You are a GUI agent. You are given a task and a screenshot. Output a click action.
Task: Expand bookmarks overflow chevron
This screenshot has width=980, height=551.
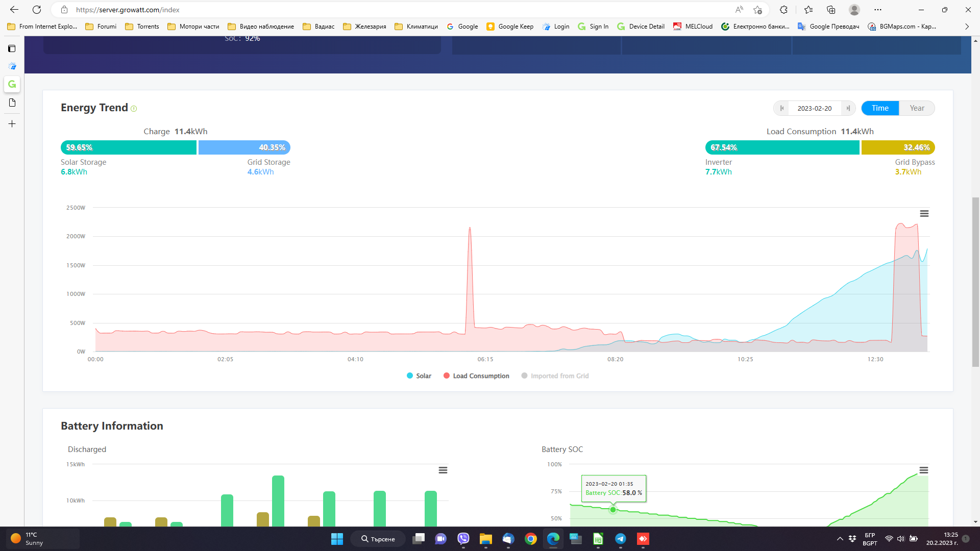(966, 27)
